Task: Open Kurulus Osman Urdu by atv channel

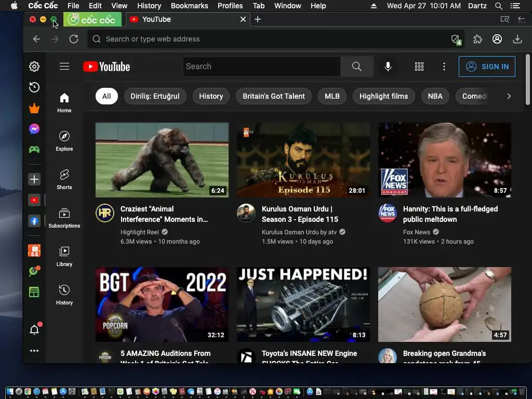Action: pos(299,232)
